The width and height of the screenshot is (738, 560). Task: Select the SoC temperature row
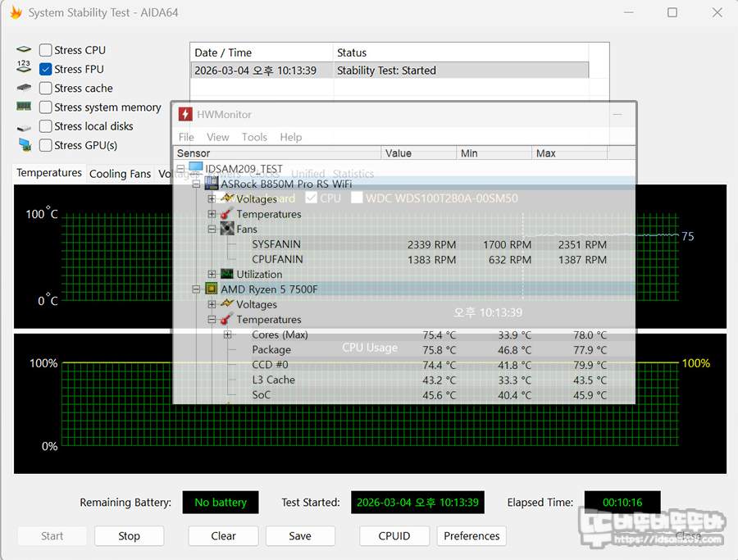pyautogui.click(x=403, y=395)
